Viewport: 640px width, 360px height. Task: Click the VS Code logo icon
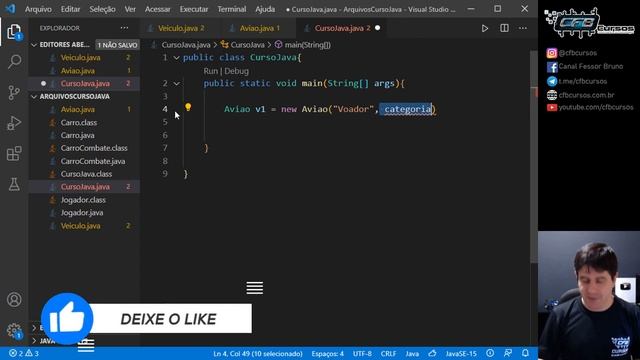(10, 9)
